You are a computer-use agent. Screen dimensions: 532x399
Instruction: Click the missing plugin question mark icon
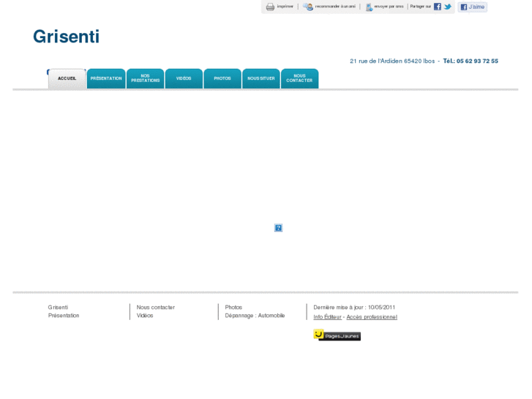[x=278, y=228]
